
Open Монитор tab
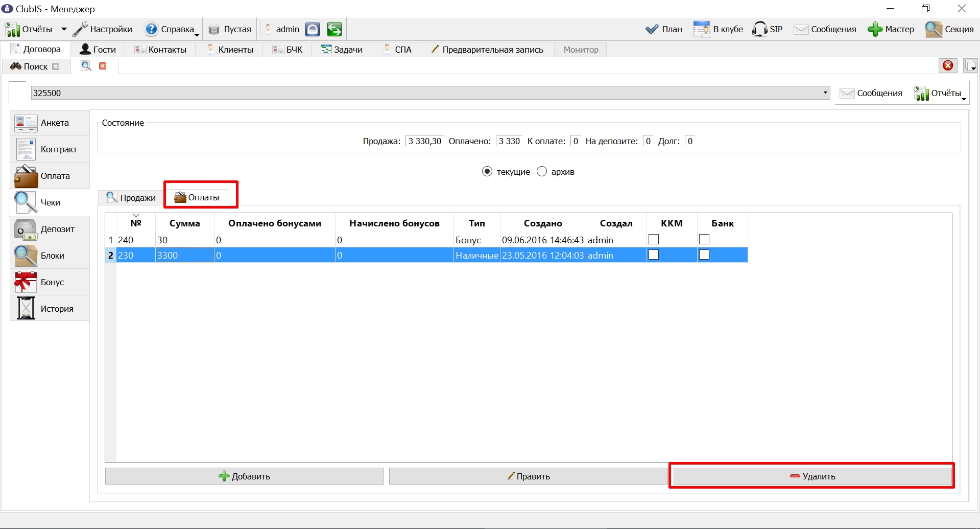[581, 50]
